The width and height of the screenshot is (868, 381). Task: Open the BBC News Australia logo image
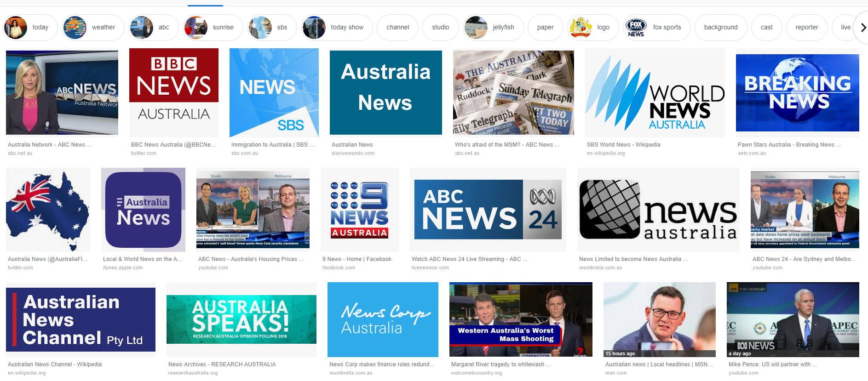click(x=174, y=93)
